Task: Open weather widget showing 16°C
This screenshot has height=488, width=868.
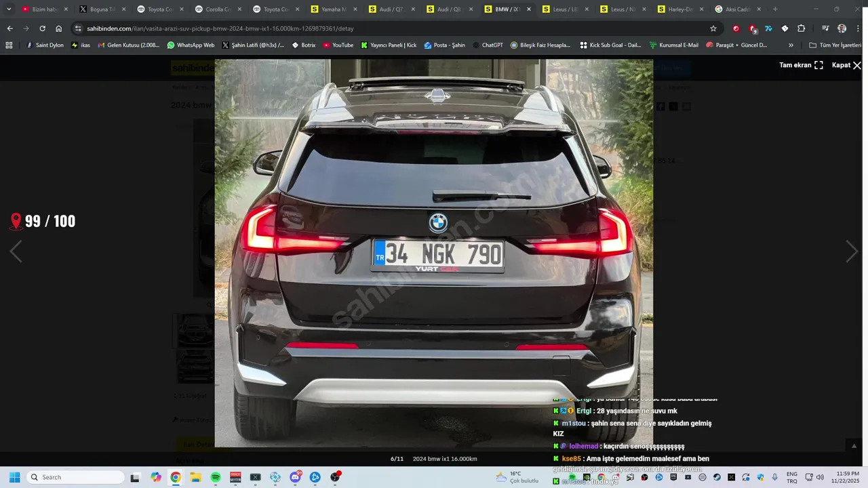Action: [x=517, y=477]
